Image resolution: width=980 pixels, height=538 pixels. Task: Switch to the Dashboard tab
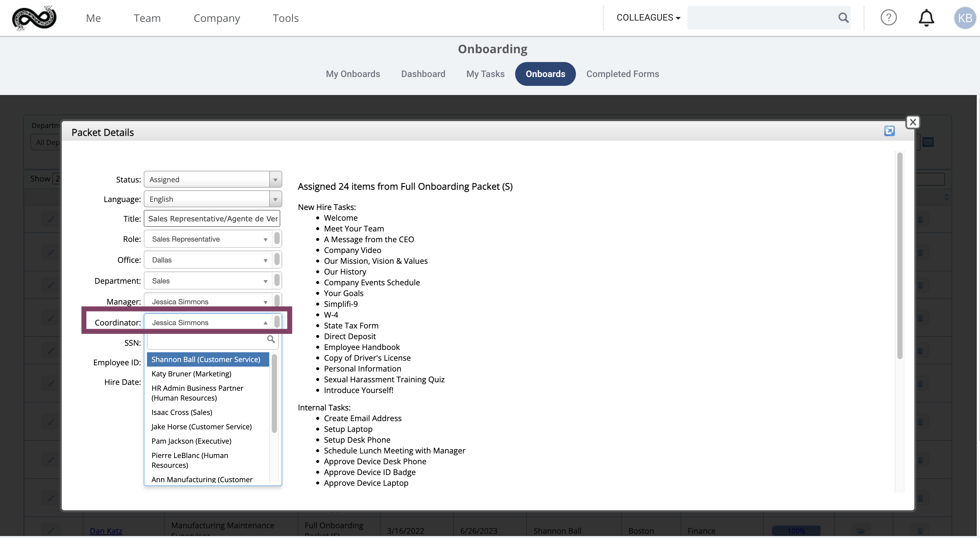pyautogui.click(x=423, y=74)
